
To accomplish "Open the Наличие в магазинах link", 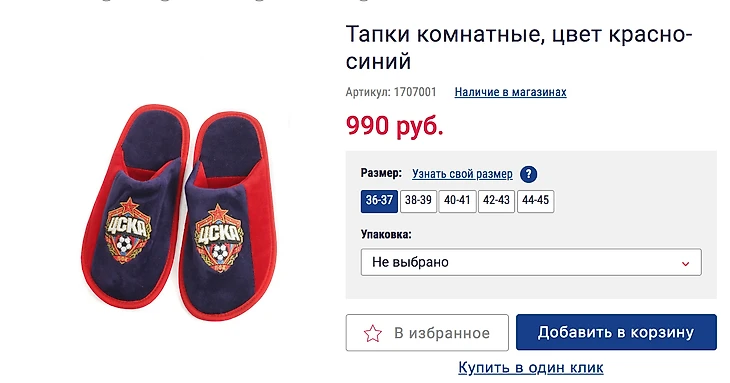I will (x=510, y=92).
